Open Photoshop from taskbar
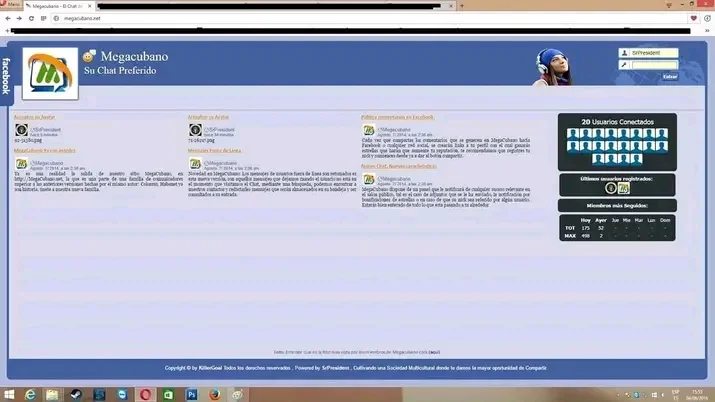Viewport: 715px width, 402px height. [192, 395]
